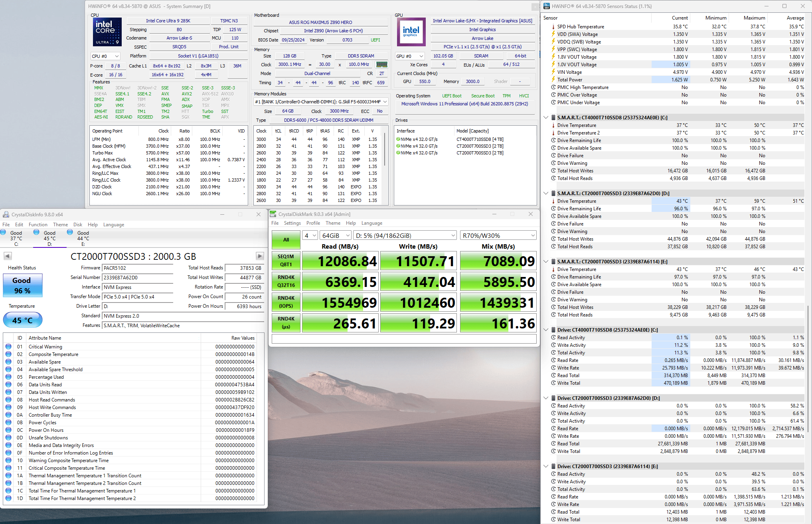Image resolution: width=812 pixels, height=524 pixels.
Task: Click the D: Read Rate sensor icon
Action: [x=553, y=428]
